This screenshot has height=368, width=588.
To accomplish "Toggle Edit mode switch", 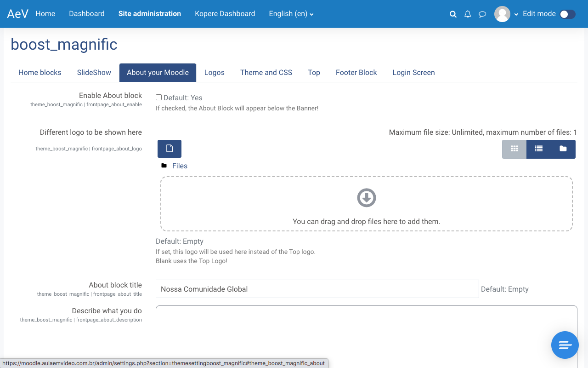I will 567,14.
